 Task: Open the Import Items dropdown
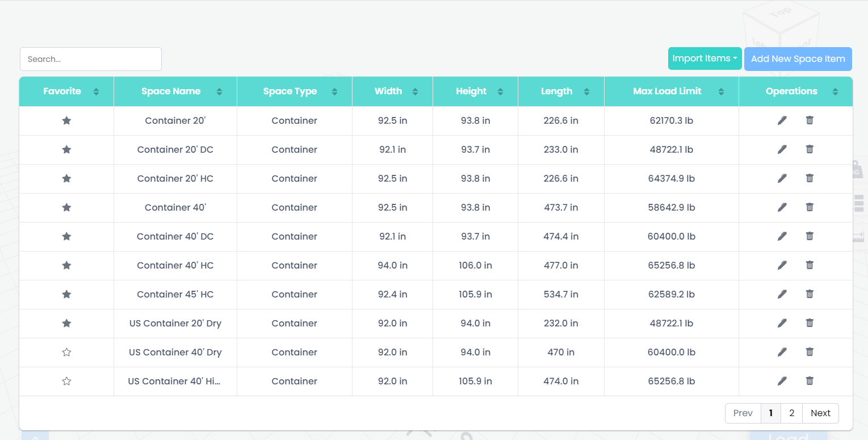[x=705, y=58]
